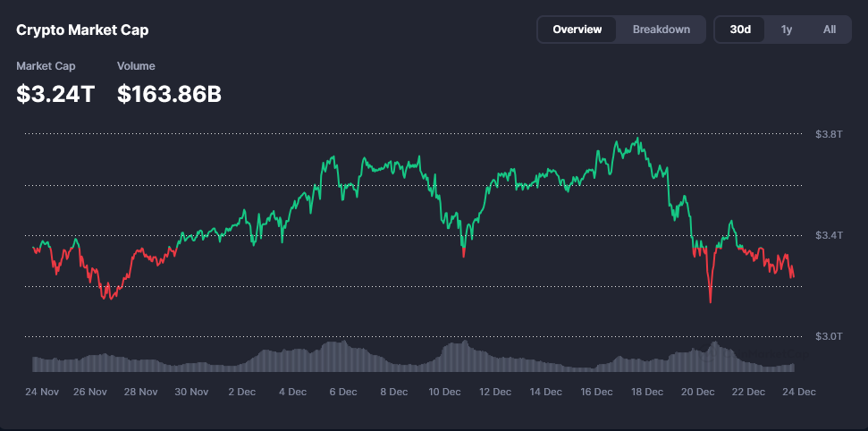Image resolution: width=868 pixels, height=431 pixels.
Task: Click the 24 Nov date label
Action: point(42,392)
